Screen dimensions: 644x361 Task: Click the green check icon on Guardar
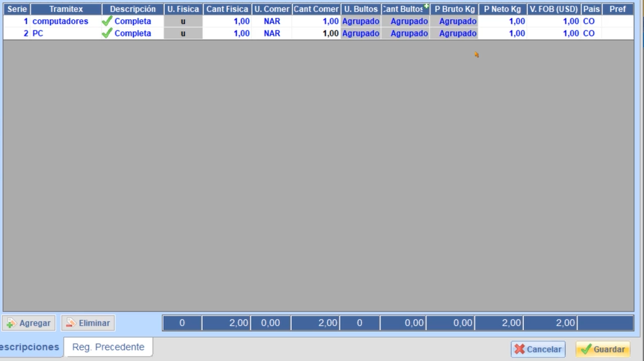[x=585, y=349]
